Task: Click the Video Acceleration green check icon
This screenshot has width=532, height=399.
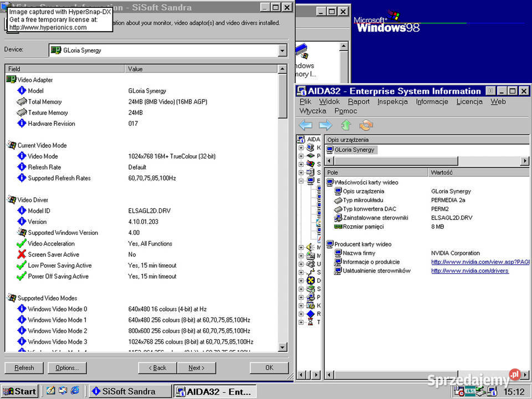Action: point(22,243)
